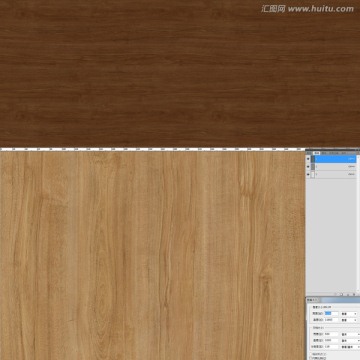Click the delete layer trash icon
Viewport: 360px width, 360px height.
(x=354, y=294)
